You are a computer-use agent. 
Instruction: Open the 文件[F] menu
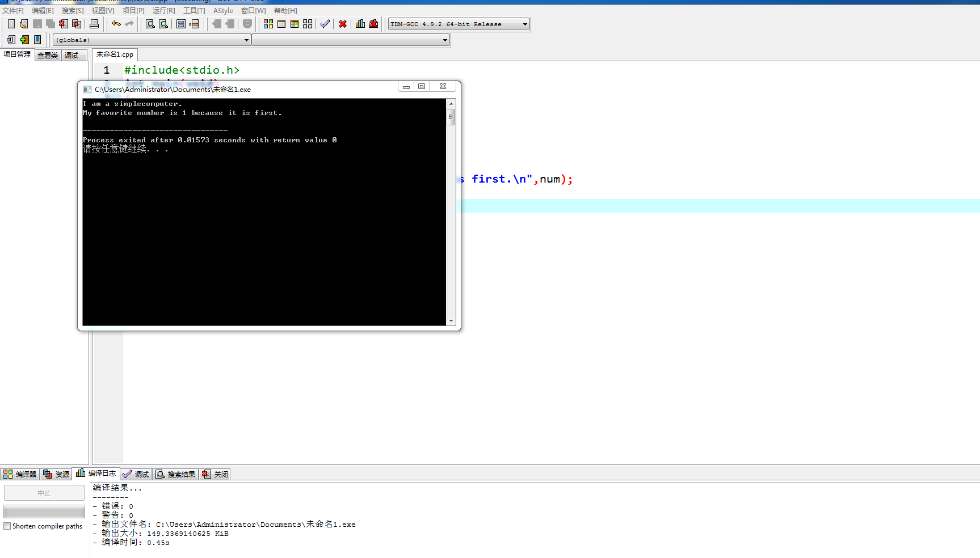point(13,11)
